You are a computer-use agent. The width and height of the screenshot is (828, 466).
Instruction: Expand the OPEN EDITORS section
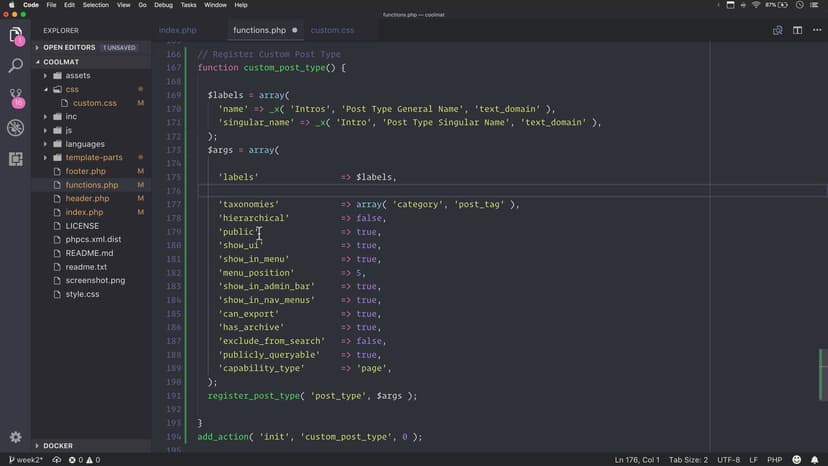(x=69, y=47)
